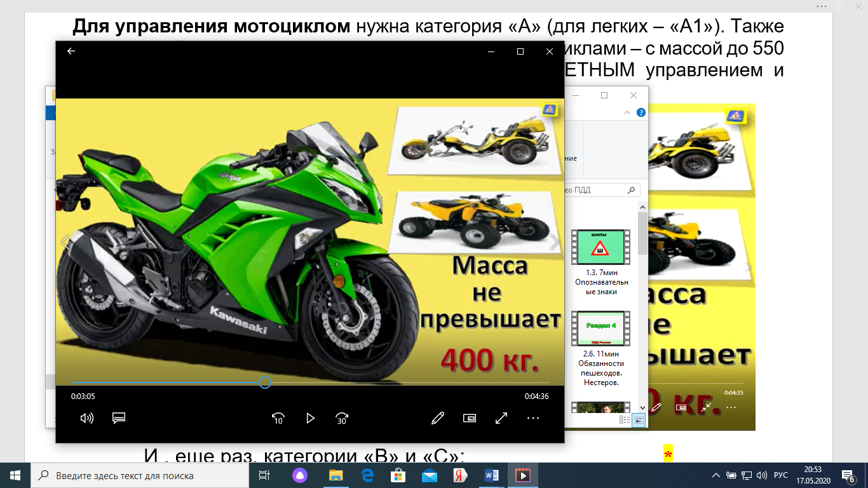This screenshot has height=488, width=868.
Task: Open the subtitles and audio menu
Action: tap(119, 418)
